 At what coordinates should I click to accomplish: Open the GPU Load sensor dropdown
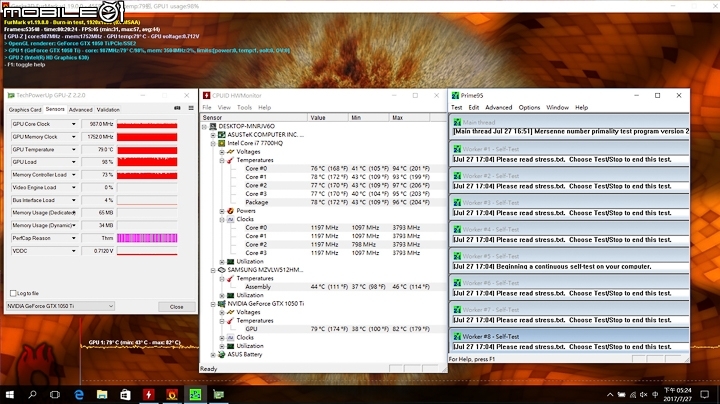(x=73, y=162)
